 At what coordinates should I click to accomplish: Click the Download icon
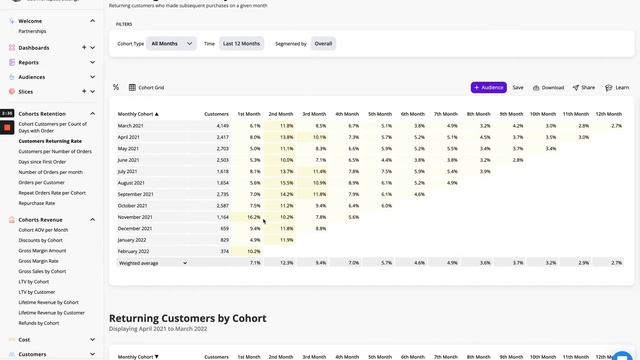point(536,88)
